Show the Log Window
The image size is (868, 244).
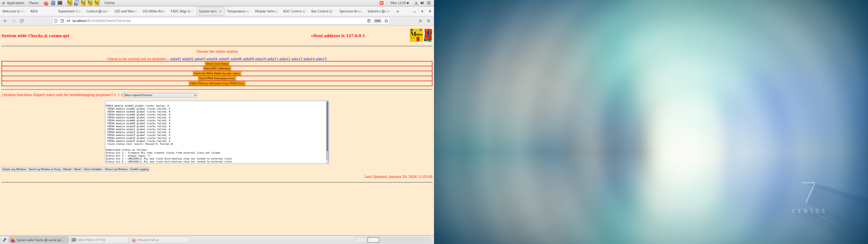[x=116, y=169]
